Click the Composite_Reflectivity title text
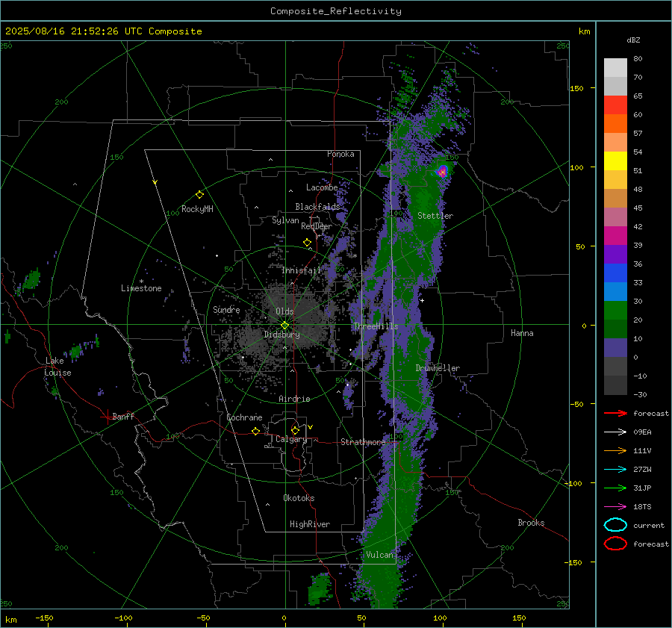 pyautogui.click(x=336, y=11)
